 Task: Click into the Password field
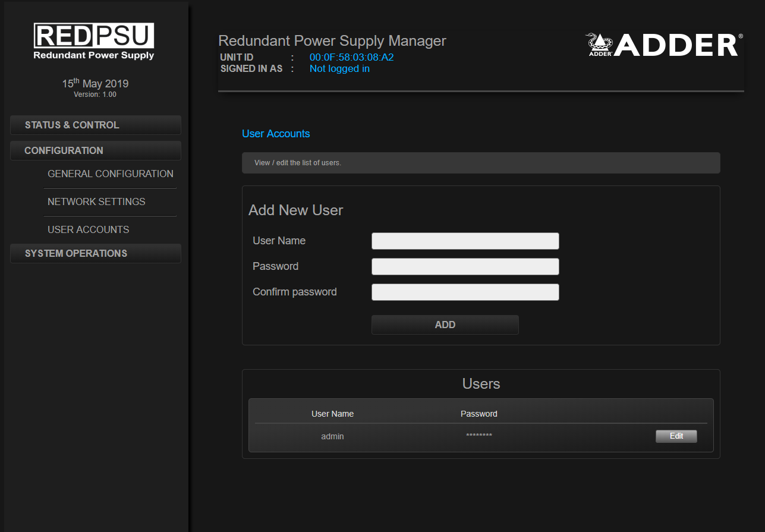(465, 266)
